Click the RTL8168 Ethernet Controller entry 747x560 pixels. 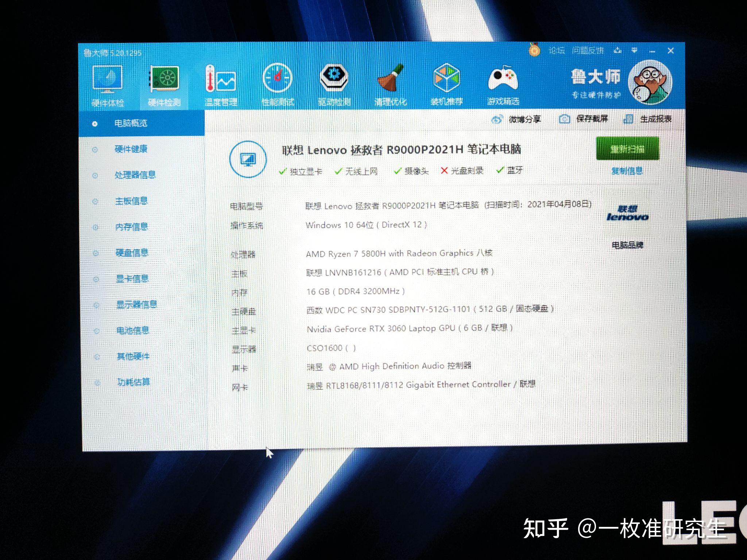(x=421, y=385)
